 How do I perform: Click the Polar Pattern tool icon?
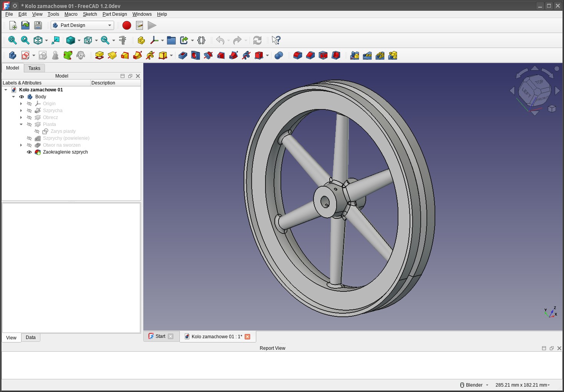(380, 56)
